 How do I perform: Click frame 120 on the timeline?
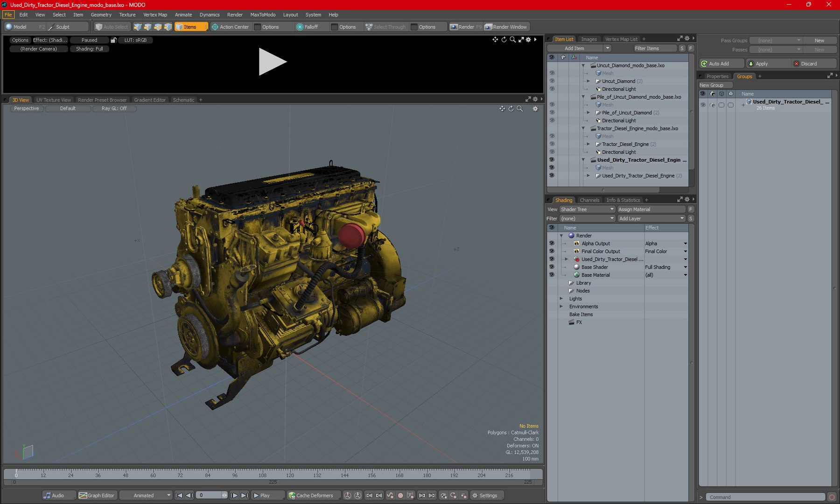[290, 475]
